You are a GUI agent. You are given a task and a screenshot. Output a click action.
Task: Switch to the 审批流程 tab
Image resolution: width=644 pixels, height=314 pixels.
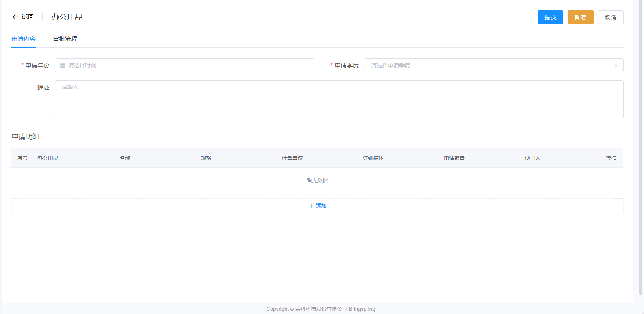tap(65, 39)
